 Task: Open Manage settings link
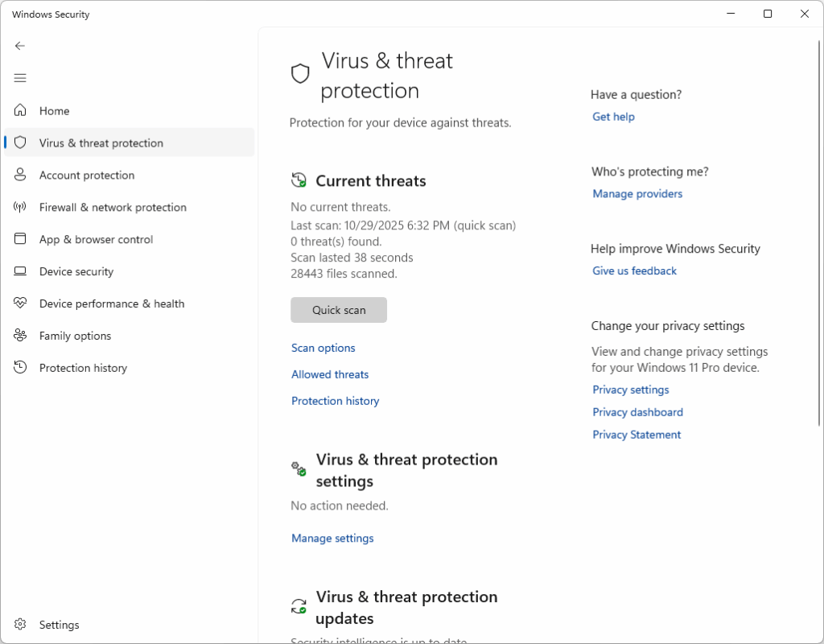tap(332, 538)
